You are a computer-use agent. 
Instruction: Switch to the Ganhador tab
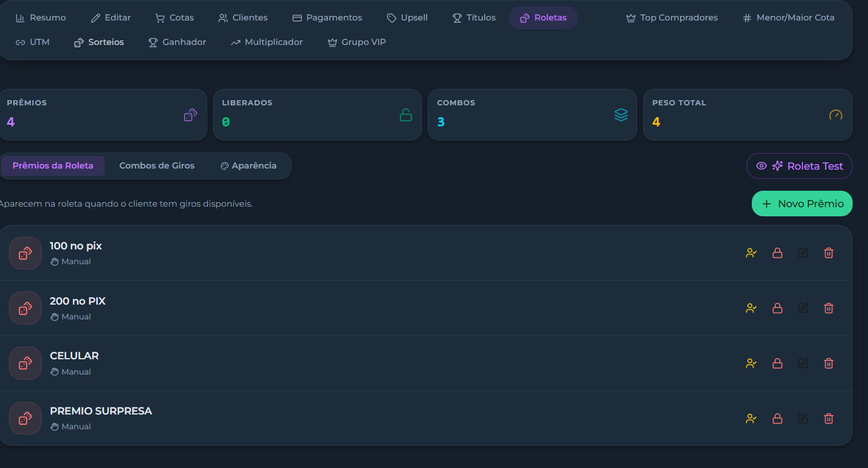[x=177, y=42]
